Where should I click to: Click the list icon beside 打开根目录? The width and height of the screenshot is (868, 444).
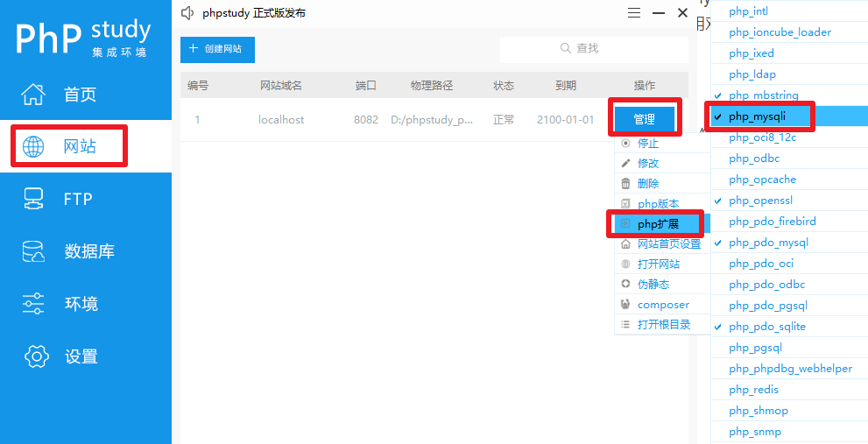pos(625,324)
